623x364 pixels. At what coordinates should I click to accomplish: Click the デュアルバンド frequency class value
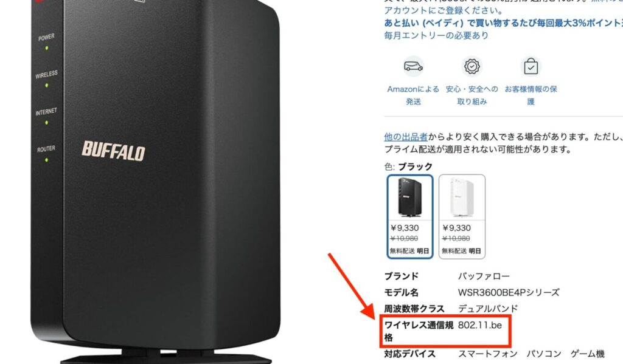coord(488,309)
